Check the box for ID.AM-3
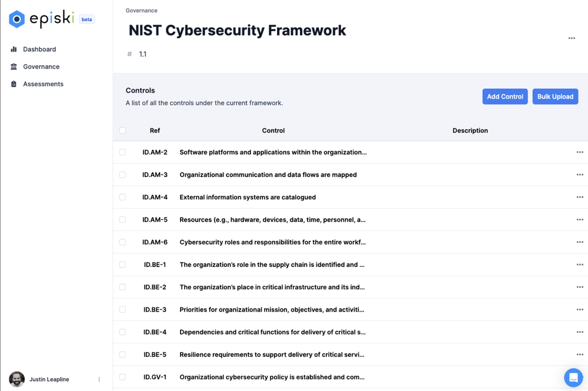Screen dimensions: 588x391 (122, 175)
